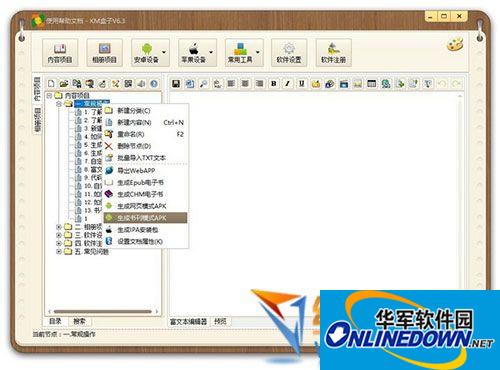Click the highlighted APK menu entry

(145, 218)
